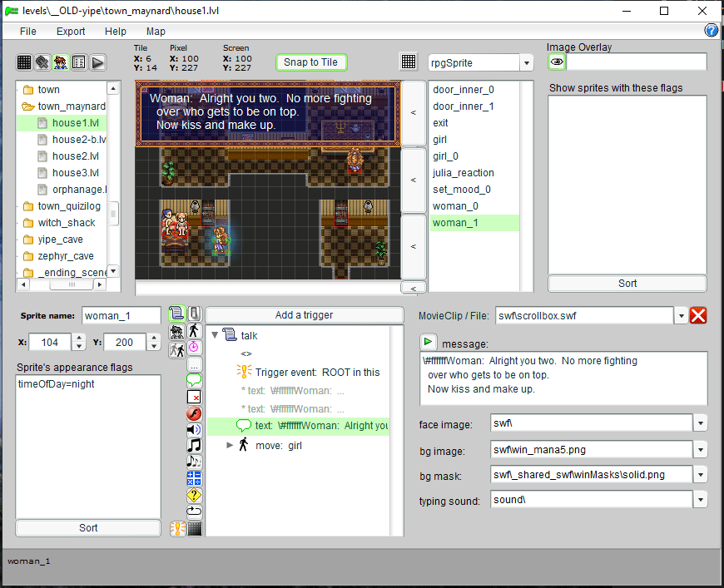This screenshot has height=588, width=724.
Task: Click the Add a trigger button
Action: point(304,315)
